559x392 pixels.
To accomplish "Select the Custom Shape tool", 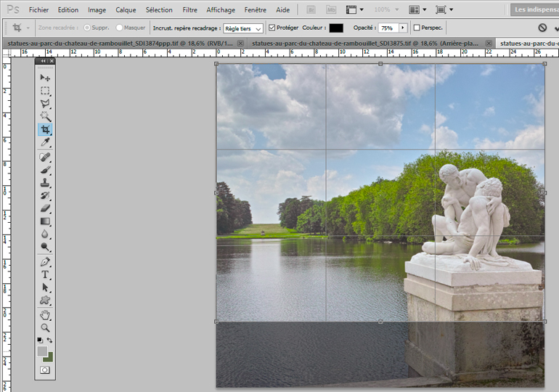I will click(x=45, y=300).
